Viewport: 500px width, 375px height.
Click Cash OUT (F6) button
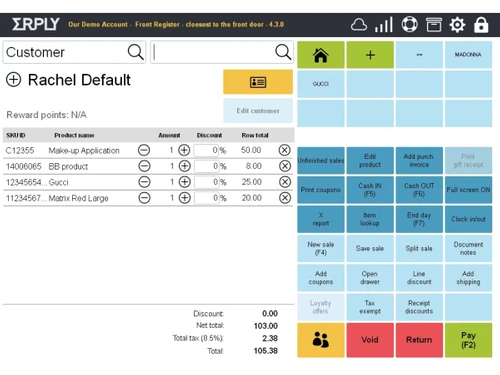419,190
